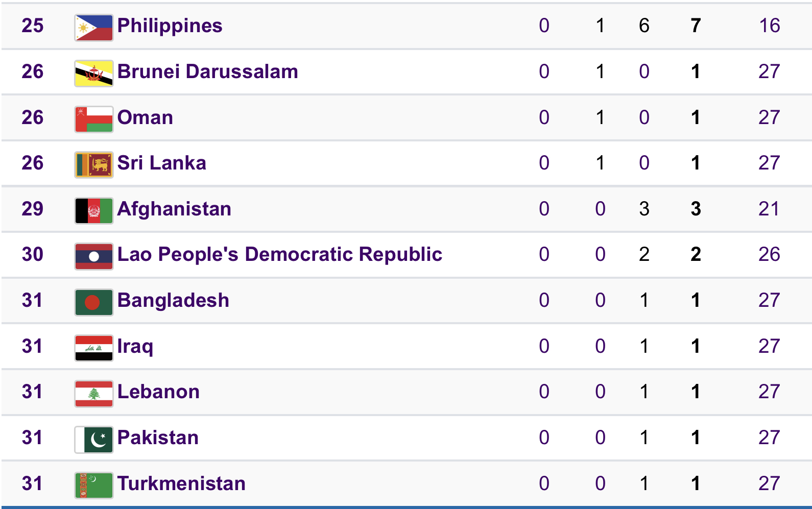Click the Turkmenistan flag icon
The width and height of the screenshot is (812, 509).
tap(93, 485)
